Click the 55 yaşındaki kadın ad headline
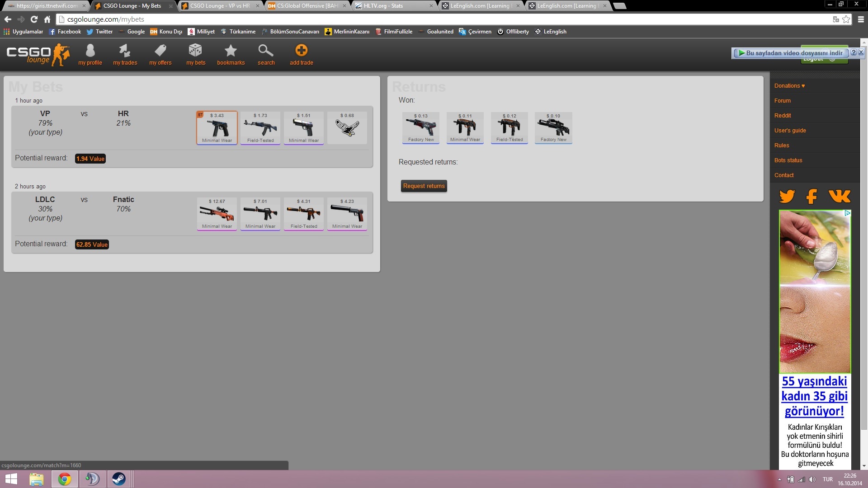Screen dimensions: 868x488 pos(815,396)
